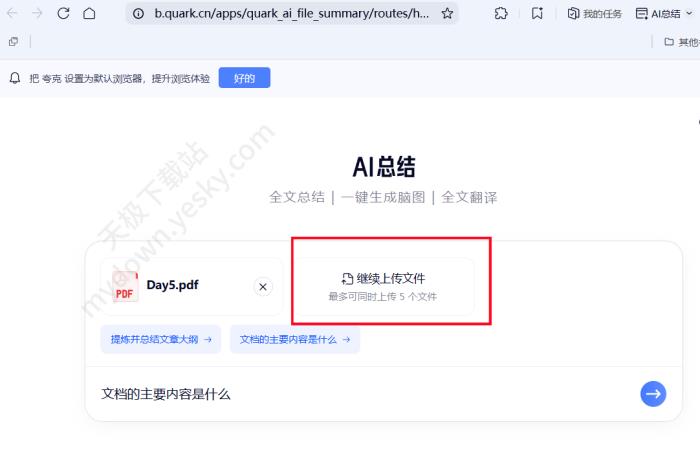Image resolution: width=700 pixels, height=456 pixels.
Task: Click the browser back arrow
Action: 13,14
